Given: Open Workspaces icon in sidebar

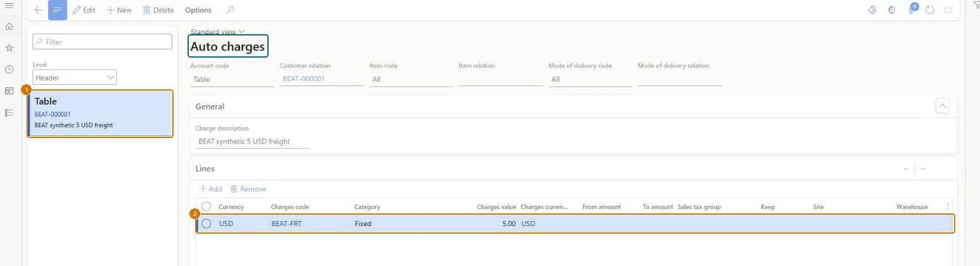Looking at the screenshot, I should click(9, 91).
